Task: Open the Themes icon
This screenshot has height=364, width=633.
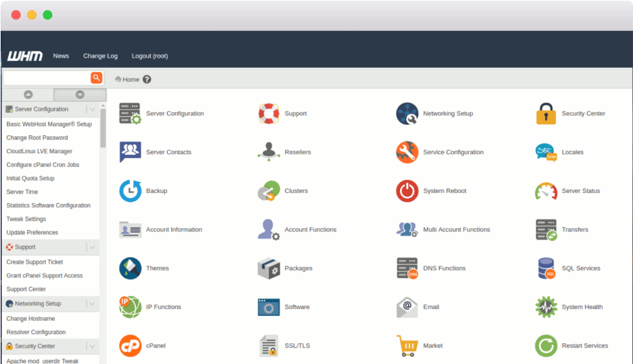Action: click(130, 268)
